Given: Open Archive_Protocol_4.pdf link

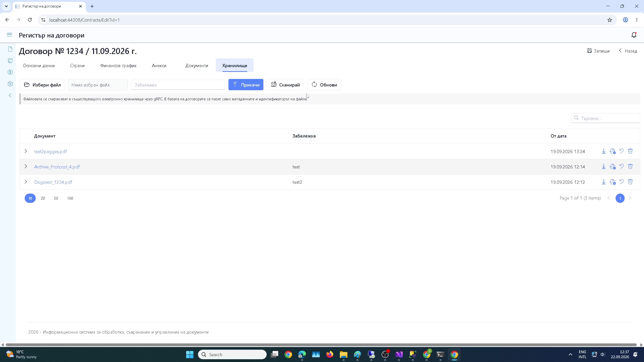Looking at the screenshot, I should click(57, 167).
